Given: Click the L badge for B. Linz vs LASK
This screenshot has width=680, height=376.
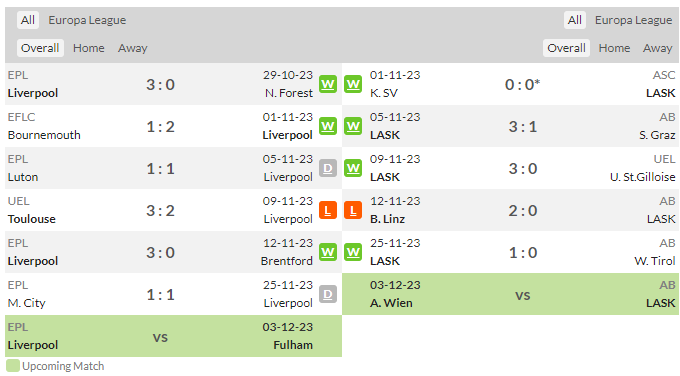Looking at the screenshot, I should (353, 210).
